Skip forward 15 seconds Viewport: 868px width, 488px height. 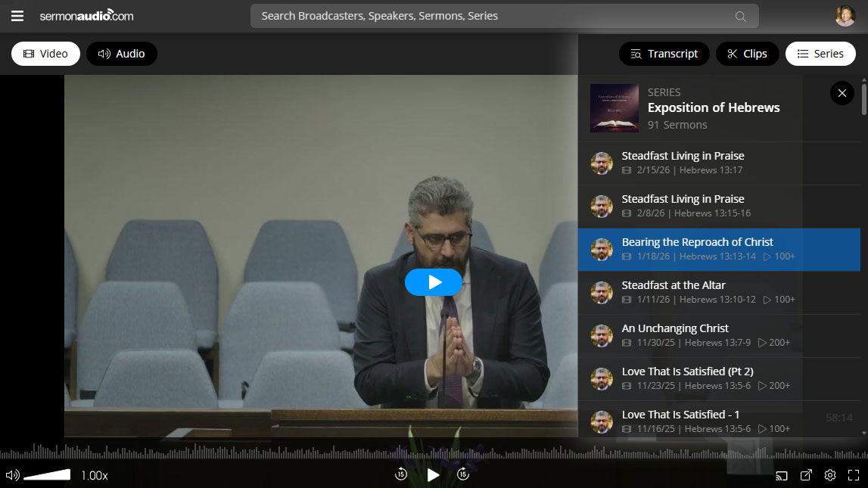pos(463,474)
